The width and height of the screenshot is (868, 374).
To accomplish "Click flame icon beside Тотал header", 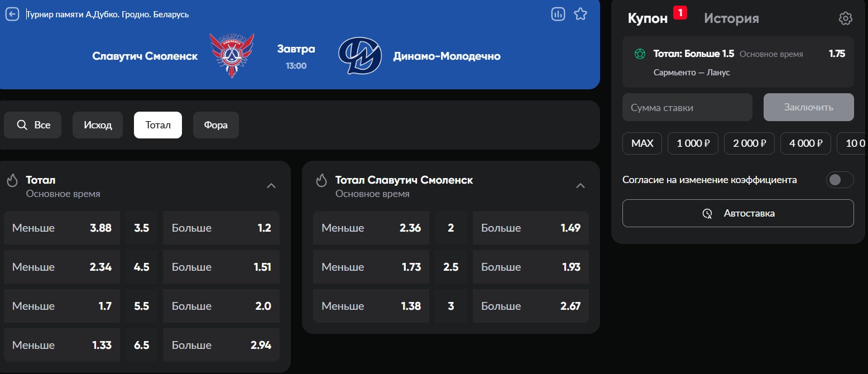I will coord(12,180).
